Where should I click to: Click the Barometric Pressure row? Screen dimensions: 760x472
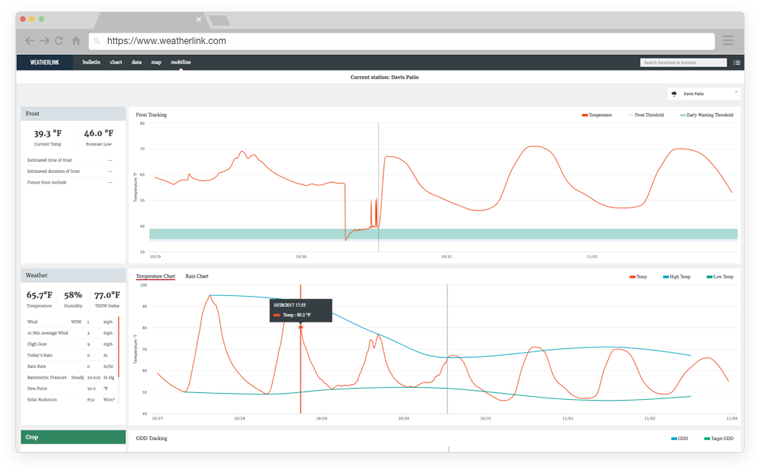[70, 378]
